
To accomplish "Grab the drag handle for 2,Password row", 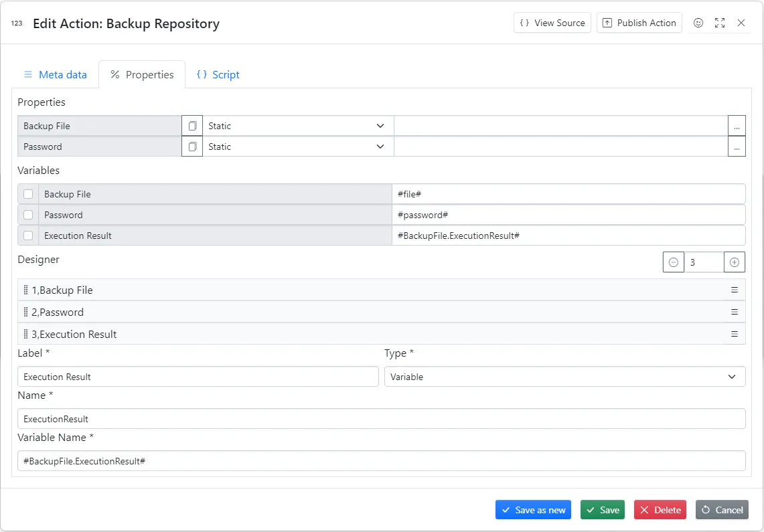I will (25, 312).
